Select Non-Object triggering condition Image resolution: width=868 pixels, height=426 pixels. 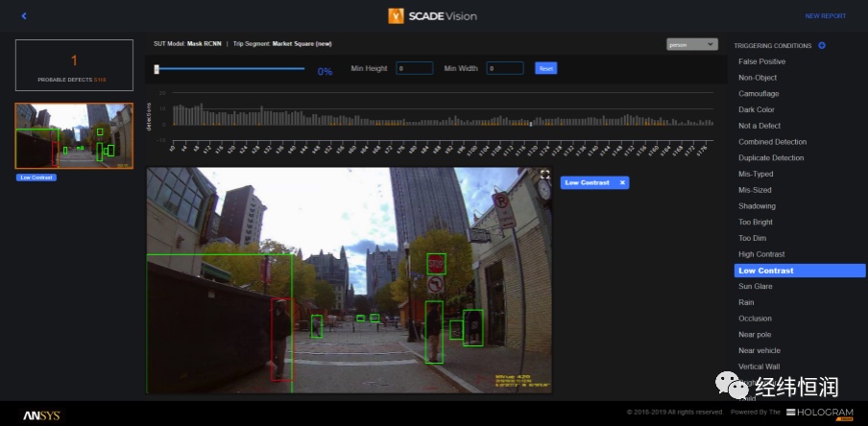[758, 78]
